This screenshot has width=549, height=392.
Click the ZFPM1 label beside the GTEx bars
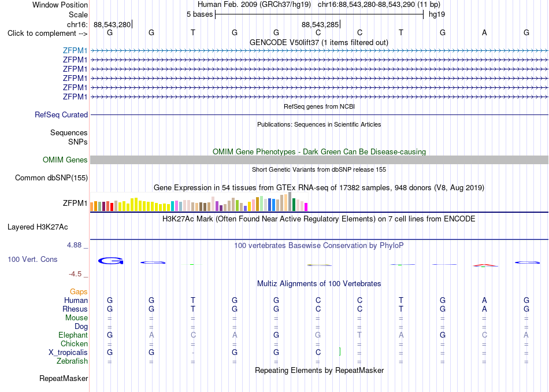click(75, 203)
